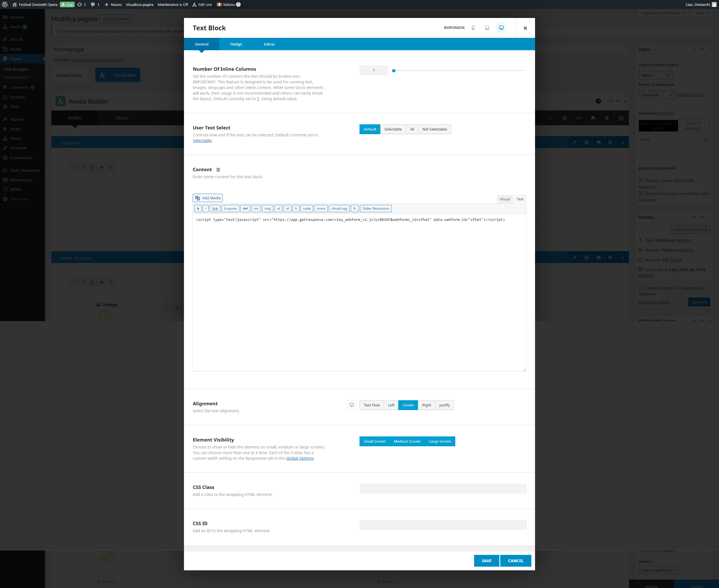This screenshot has height=588, width=719.
Task: Toggle Large Screen visibility
Action: pyautogui.click(x=440, y=441)
